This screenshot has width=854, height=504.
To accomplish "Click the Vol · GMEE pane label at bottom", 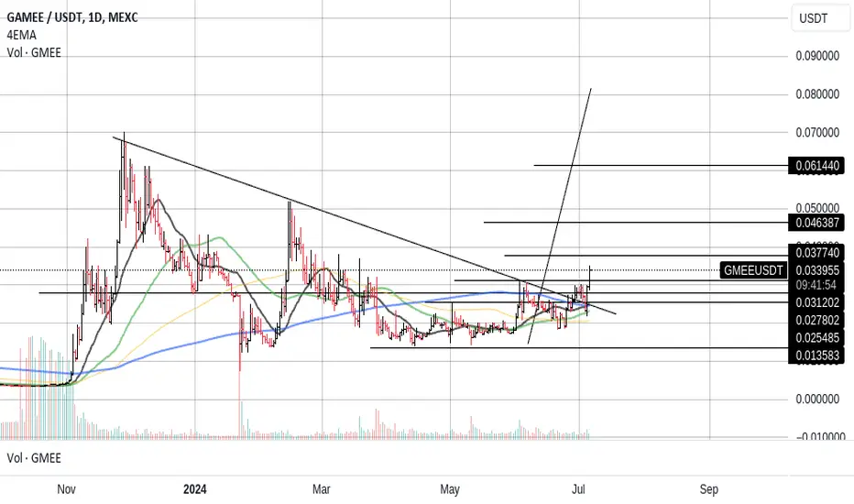I will [34, 458].
